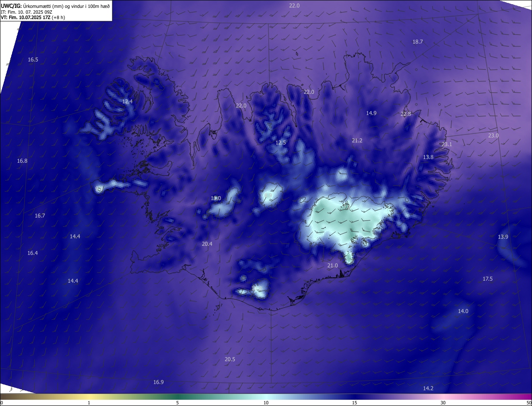Image resolution: width=532 pixels, height=406 pixels.
Task: Select the 23.0 value label
Action: (x=493, y=135)
